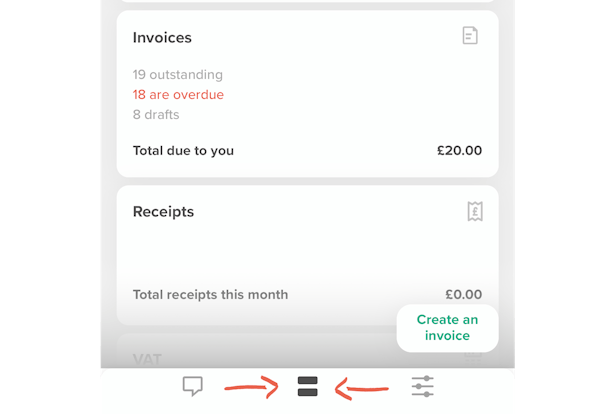Tap the empty area of Receipts card
615x414 pixels.
click(x=308, y=253)
